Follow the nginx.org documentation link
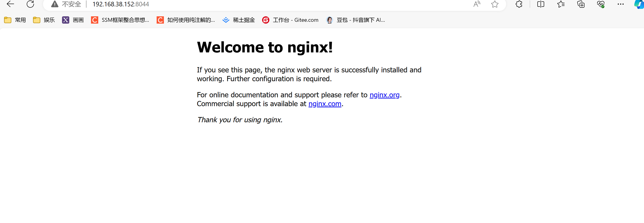The image size is (644, 223). (x=385, y=95)
